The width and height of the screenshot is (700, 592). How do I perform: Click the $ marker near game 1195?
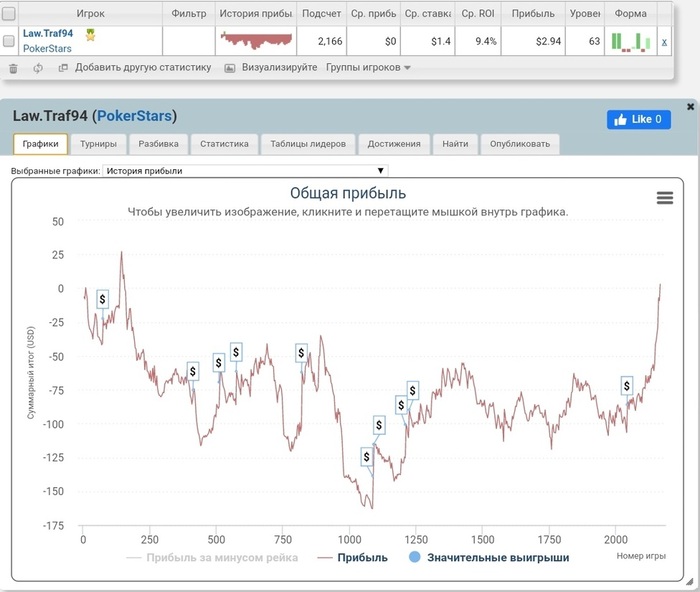click(401, 405)
